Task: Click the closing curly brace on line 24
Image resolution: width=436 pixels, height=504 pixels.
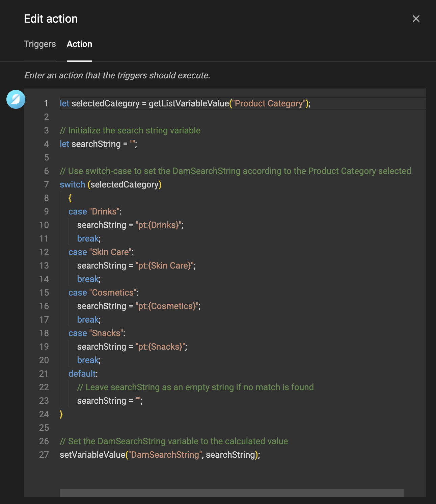Action: pos(61,414)
